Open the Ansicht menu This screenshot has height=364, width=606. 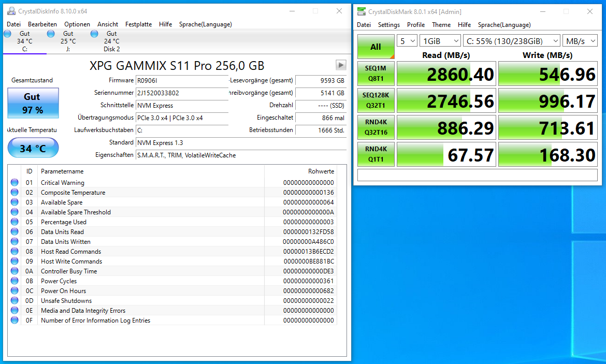click(x=108, y=24)
